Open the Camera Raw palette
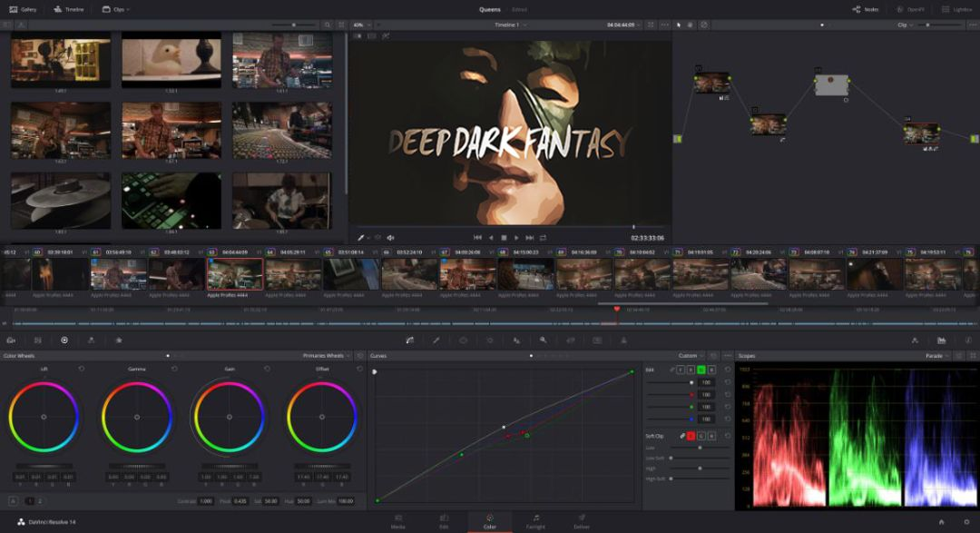 coord(11,341)
